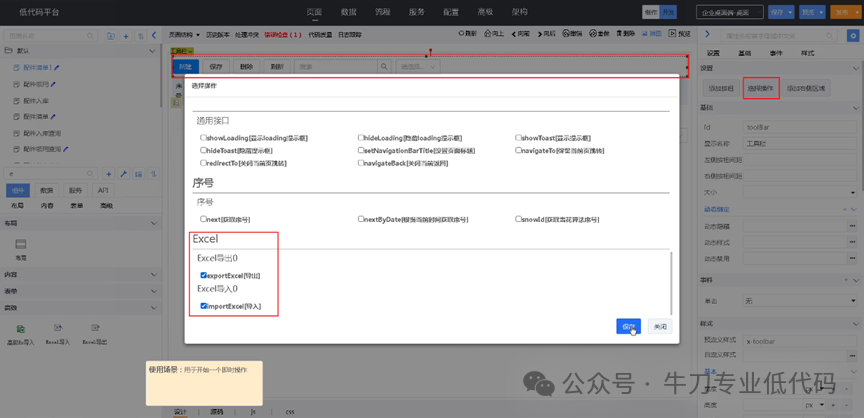The width and height of the screenshot is (864, 418).
Task: Open the 页面结构 dropdown
Action: pyautogui.click(x=184, y=34)
